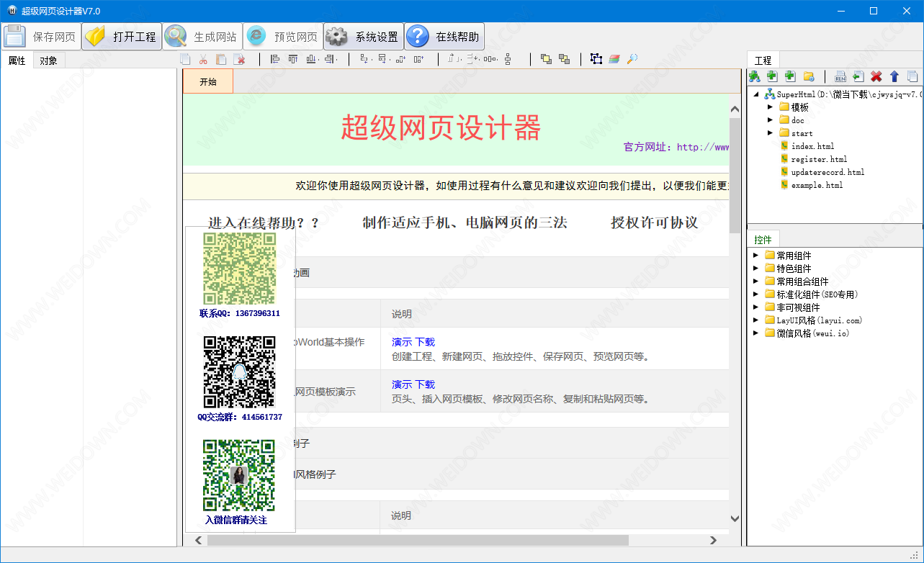924x563 pixels.
Task: Click the horizontal scrollbar of the page preview
Action: click(418, 540)
